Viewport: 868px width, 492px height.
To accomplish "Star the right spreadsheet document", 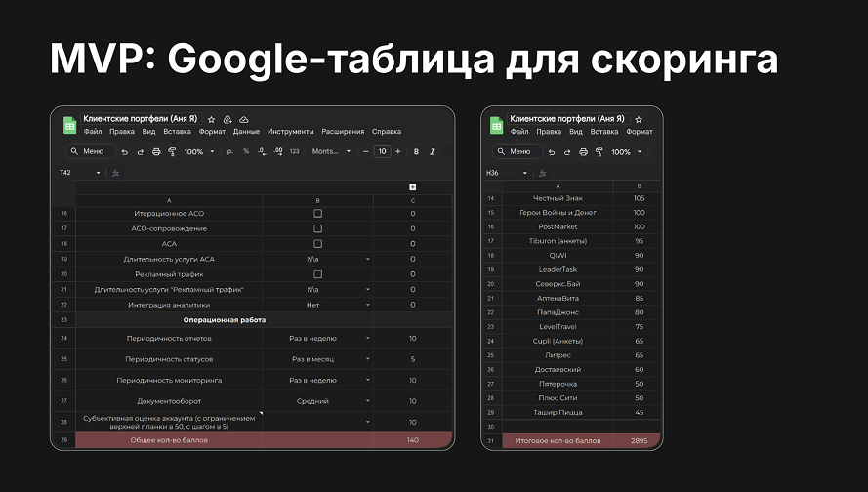I will pos(639,119).
